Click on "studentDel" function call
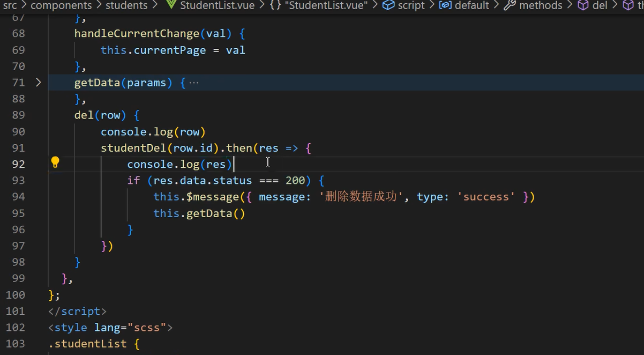 (133, 147)
